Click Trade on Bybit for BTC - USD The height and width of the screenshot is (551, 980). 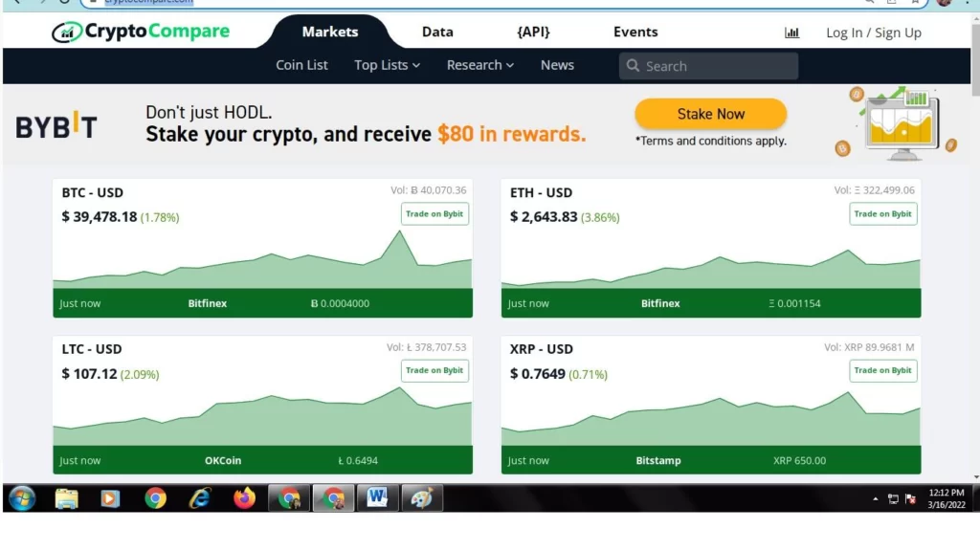[434, 213]
